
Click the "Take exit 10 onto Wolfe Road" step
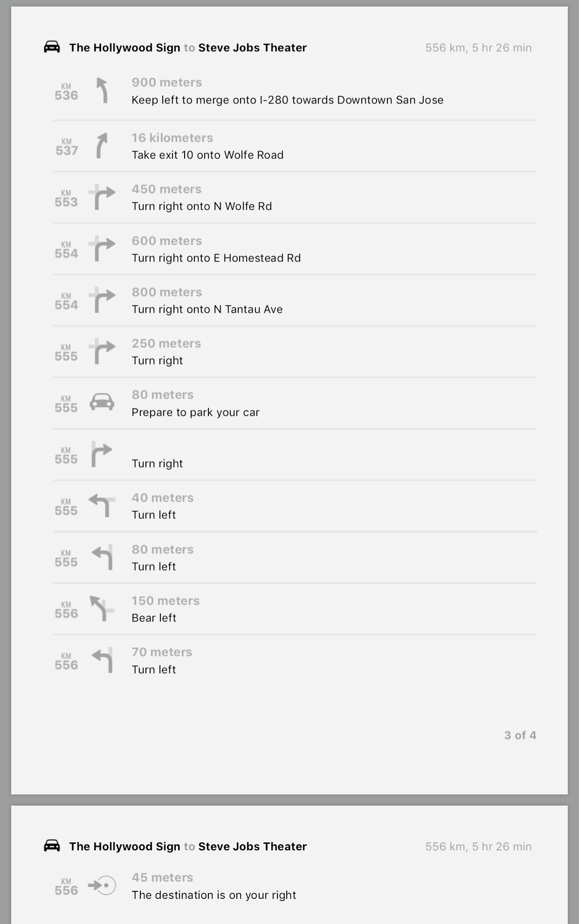(207, 155)
